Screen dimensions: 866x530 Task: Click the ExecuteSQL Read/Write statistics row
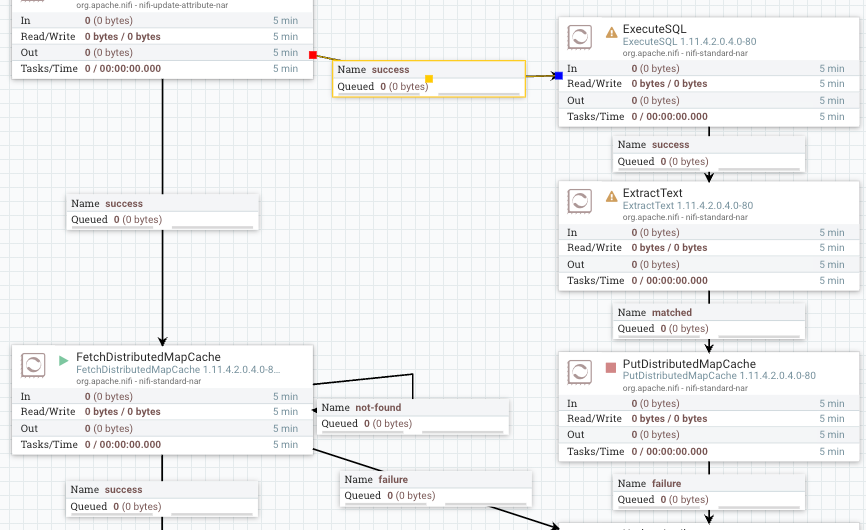(709, 84)
